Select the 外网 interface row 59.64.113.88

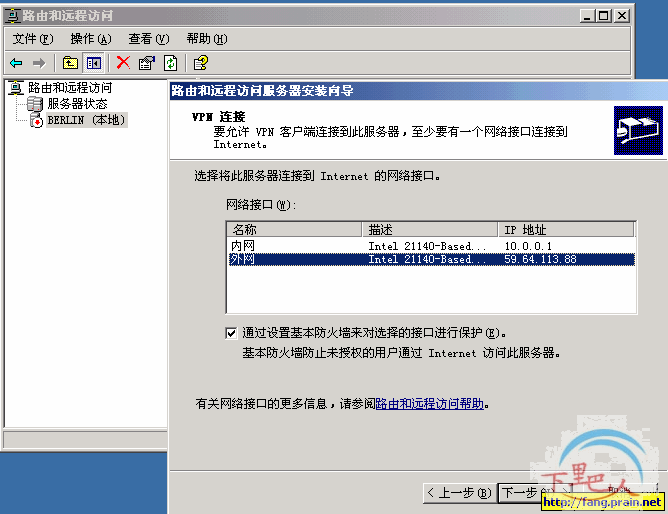[x=431, y=259]
